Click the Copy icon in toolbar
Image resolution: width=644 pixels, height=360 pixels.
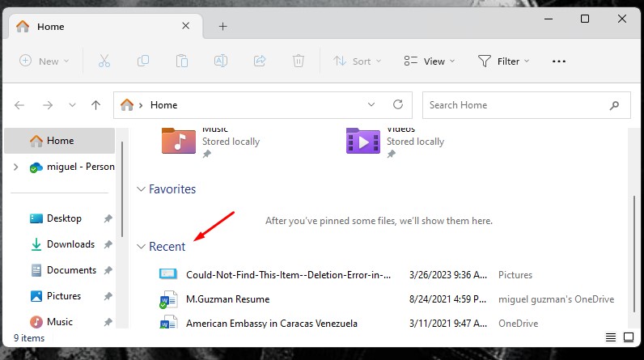pyautogui.click(x=143, y=61)
